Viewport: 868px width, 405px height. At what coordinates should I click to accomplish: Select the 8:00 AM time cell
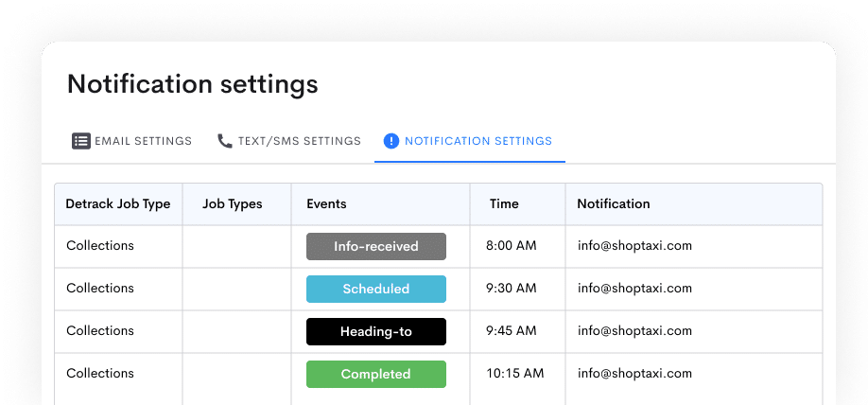[x=511, y=245]
